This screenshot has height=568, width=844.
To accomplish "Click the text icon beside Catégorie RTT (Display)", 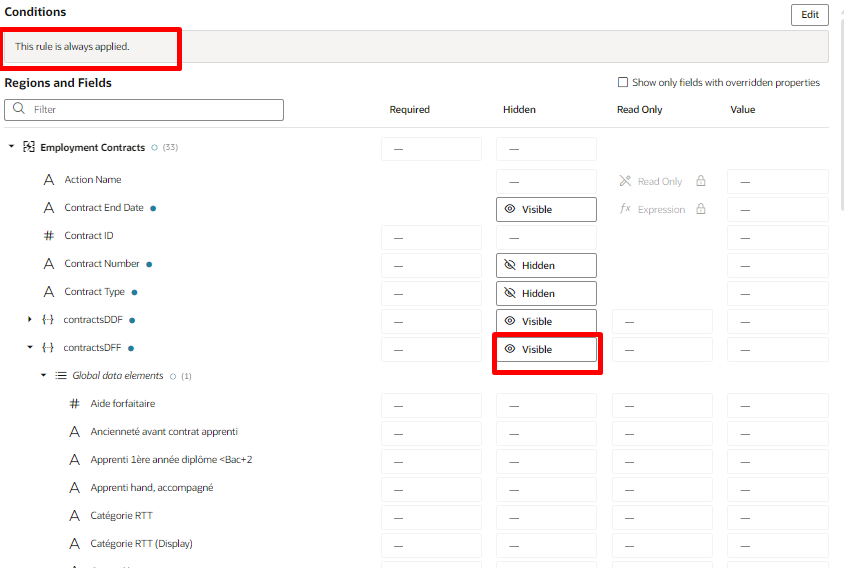I will point(75,543).
